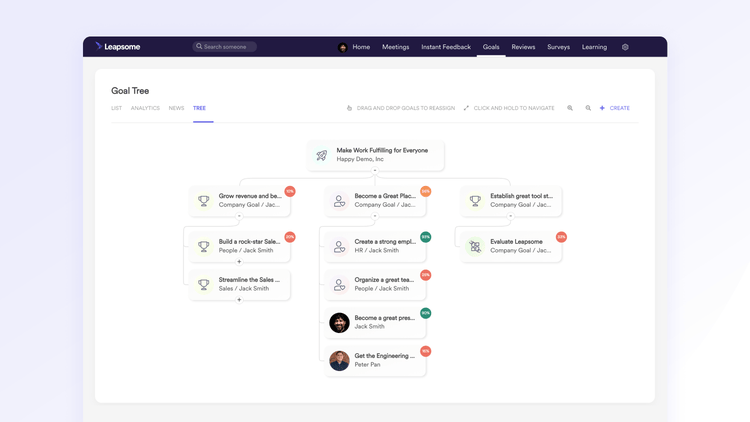The width and height of the screenshot is (750, 422).
Task: Click 'Organize a great tea...' goal title
Action: pyautogui.click(x=384, y=279)
